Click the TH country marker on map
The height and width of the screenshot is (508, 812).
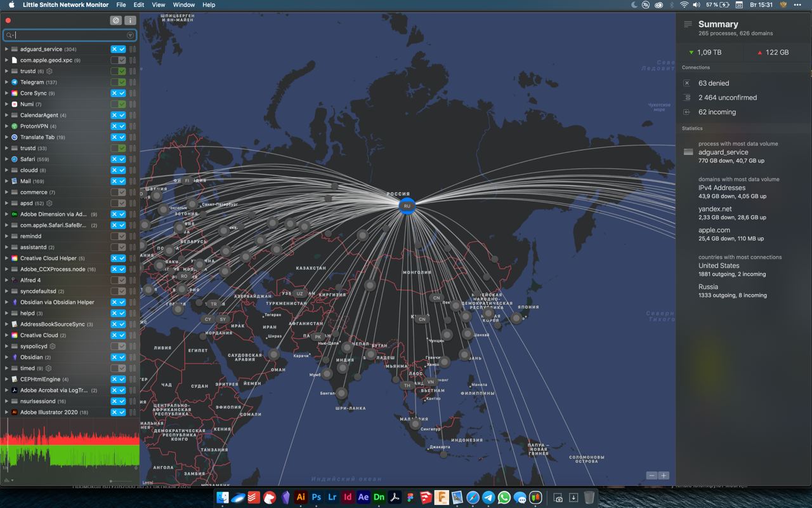click(x=407, y=385)
